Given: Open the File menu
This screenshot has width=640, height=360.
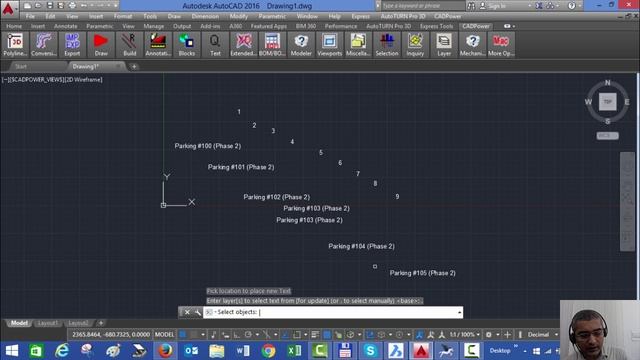Looking at the screenshot, I should (30, 16).
